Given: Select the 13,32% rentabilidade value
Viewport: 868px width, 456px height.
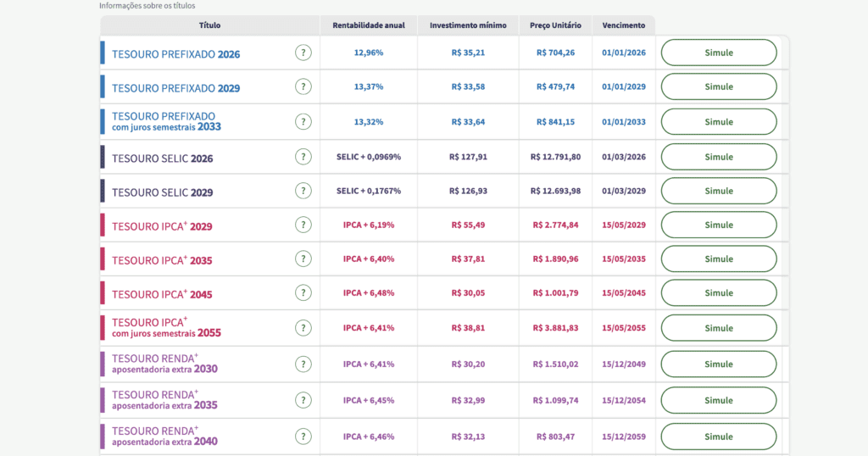Looking at the screenshot, I should pyautogui.click(x=369, y=122).
